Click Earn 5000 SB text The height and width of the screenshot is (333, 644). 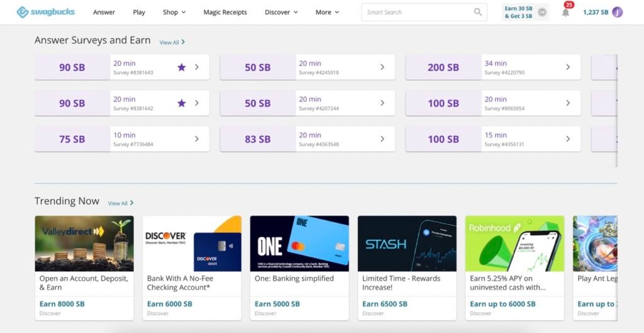click(x=277, y=304)
